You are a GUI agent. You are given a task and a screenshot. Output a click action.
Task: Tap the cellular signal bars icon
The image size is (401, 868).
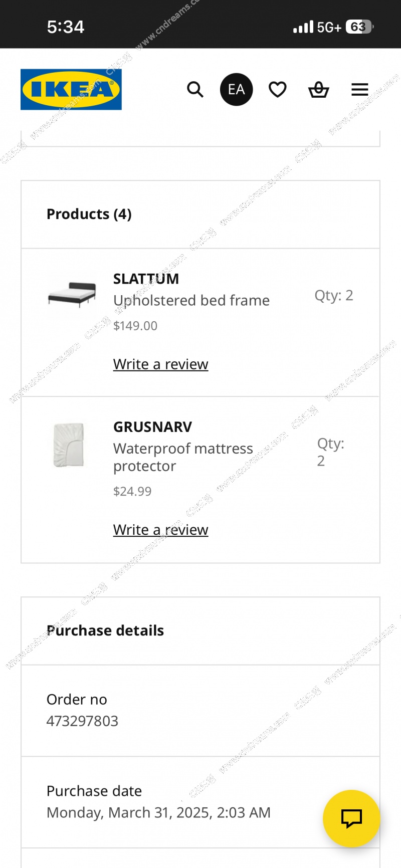click(303, 27)
